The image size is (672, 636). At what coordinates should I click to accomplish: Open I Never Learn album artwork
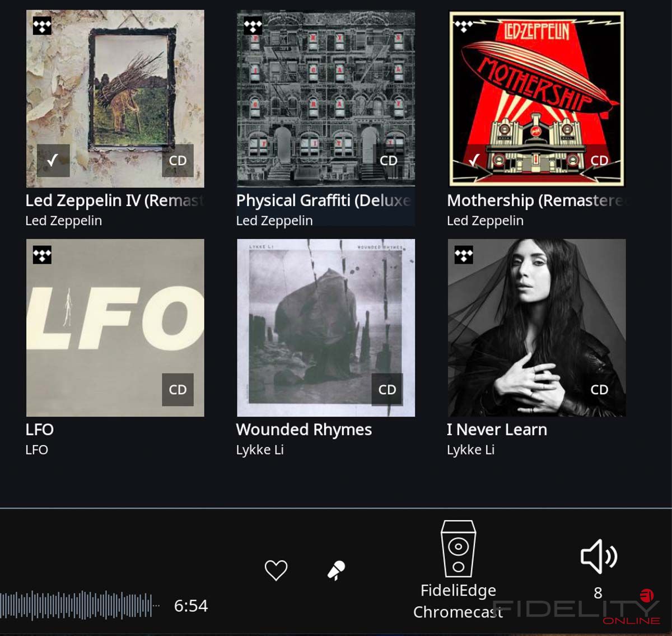[536, 328]
